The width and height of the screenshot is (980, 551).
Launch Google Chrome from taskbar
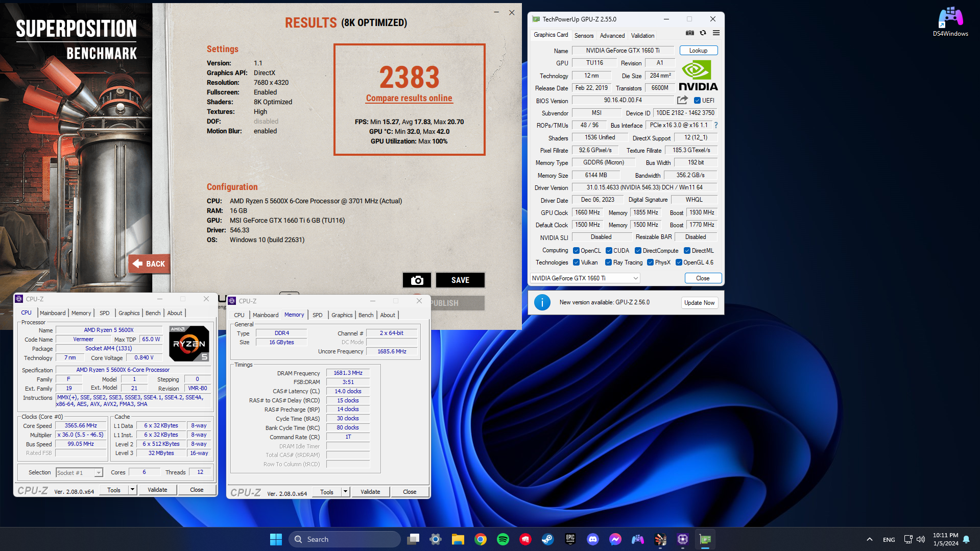[481, 539]
